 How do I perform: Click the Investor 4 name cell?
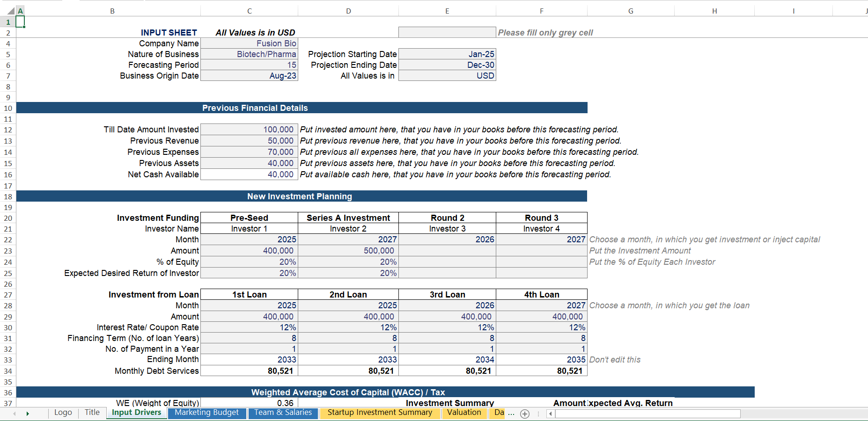tap(542, 229)
